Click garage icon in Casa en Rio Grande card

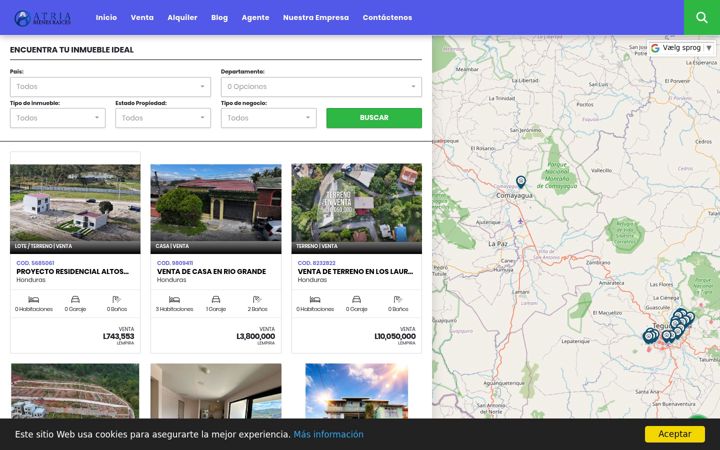point(216,299)
